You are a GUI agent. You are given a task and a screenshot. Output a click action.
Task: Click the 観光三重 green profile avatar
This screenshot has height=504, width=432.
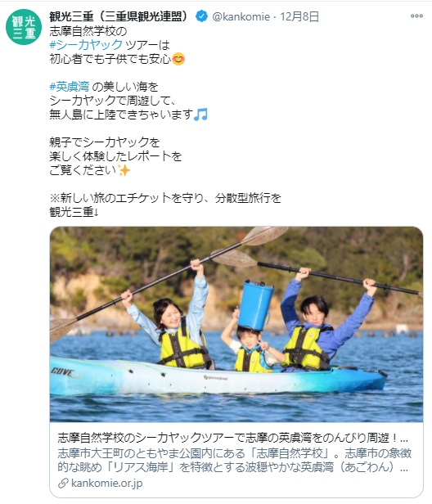point(24,27)
